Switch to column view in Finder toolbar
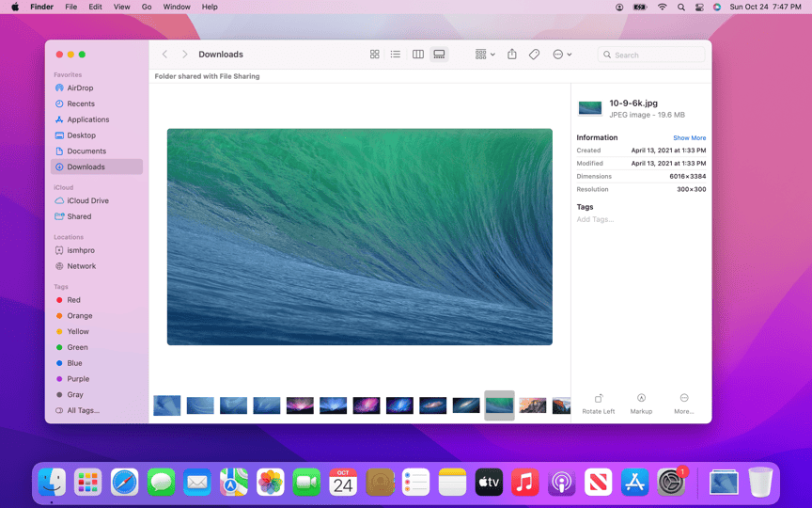The width and height of the screenshot is (812, 508). [418, 55]
